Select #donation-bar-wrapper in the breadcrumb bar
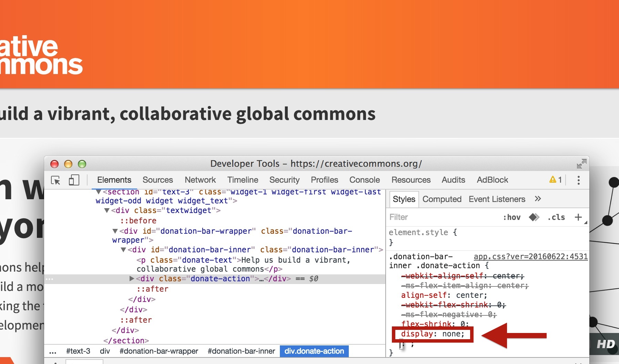This screenshot has height=364, width=619. (x=159, y=351)
